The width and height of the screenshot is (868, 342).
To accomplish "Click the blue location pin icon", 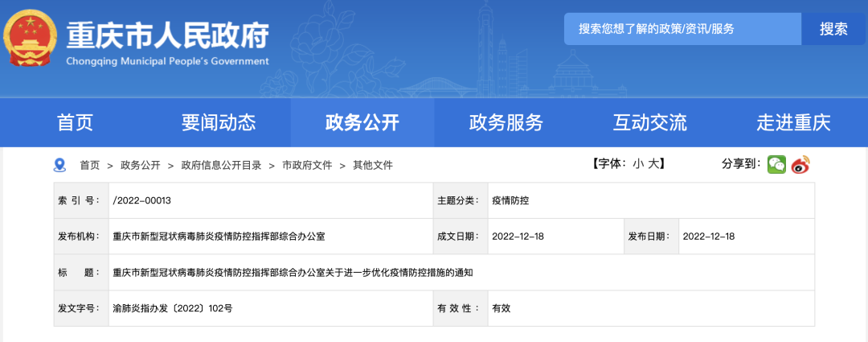I will coord(59,165).
